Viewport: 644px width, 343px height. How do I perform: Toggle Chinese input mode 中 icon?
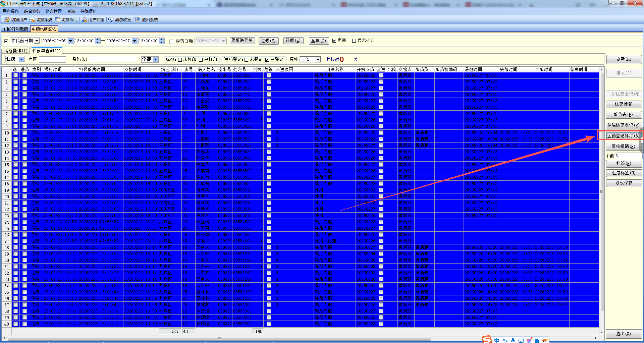(x=497, y=340)
